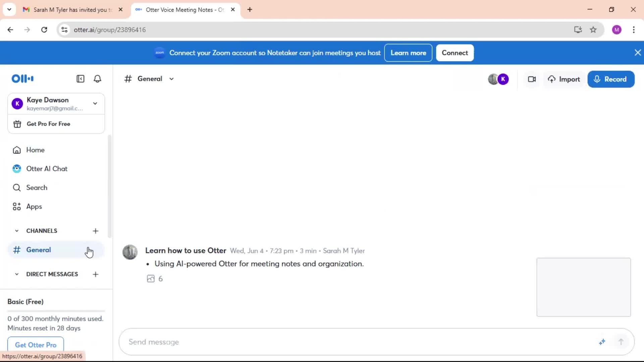Collapse the sidebar with the panel icon

tap(80, 79)
